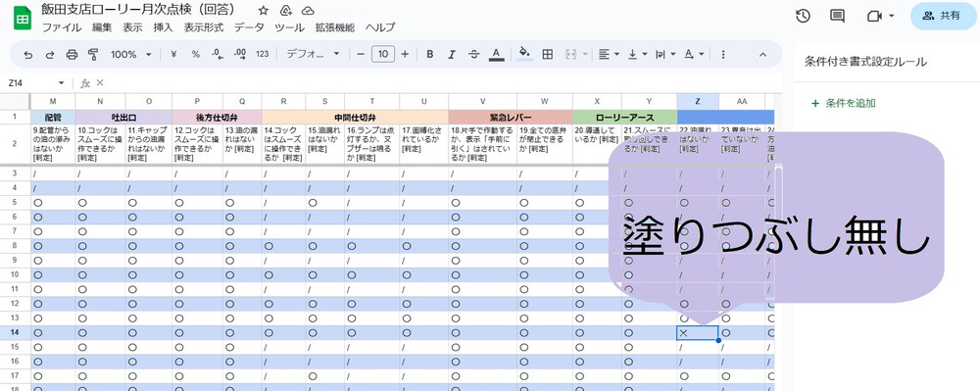Select column M header
The width and height of the screenshot is (980, 391).
[53, 101]
